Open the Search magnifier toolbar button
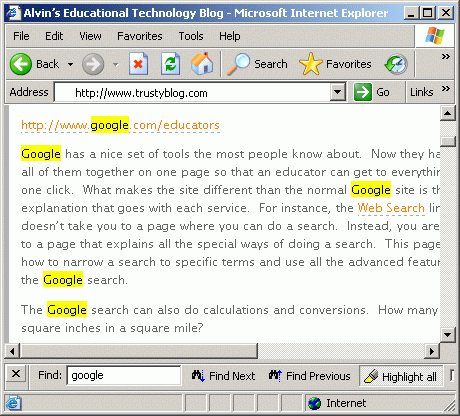 pos(257,64)
